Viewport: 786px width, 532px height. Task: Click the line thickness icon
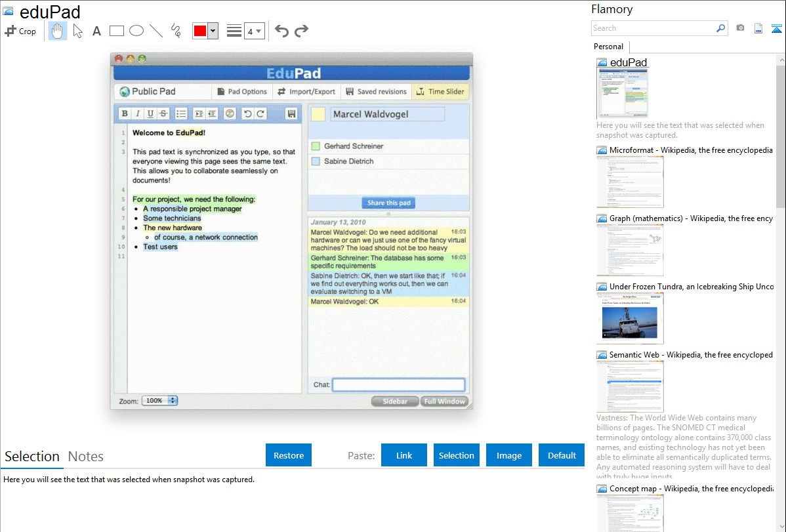234,31
